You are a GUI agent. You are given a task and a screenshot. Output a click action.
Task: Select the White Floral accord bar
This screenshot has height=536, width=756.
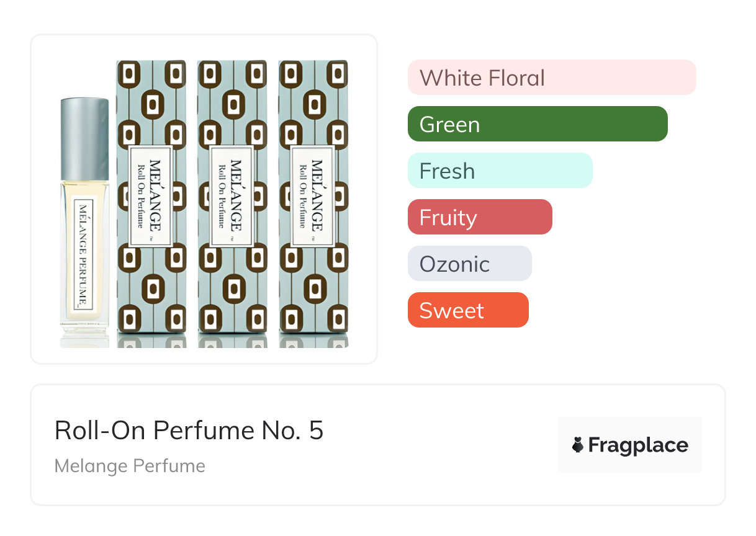pyautogui.click(x=551, y=78)
